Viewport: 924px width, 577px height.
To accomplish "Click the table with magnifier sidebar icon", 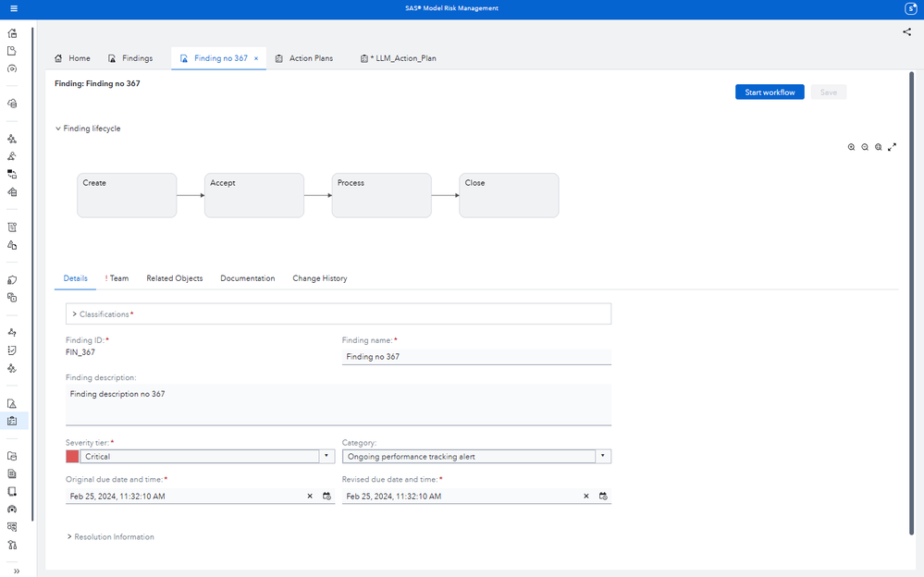I will [12, 527].
